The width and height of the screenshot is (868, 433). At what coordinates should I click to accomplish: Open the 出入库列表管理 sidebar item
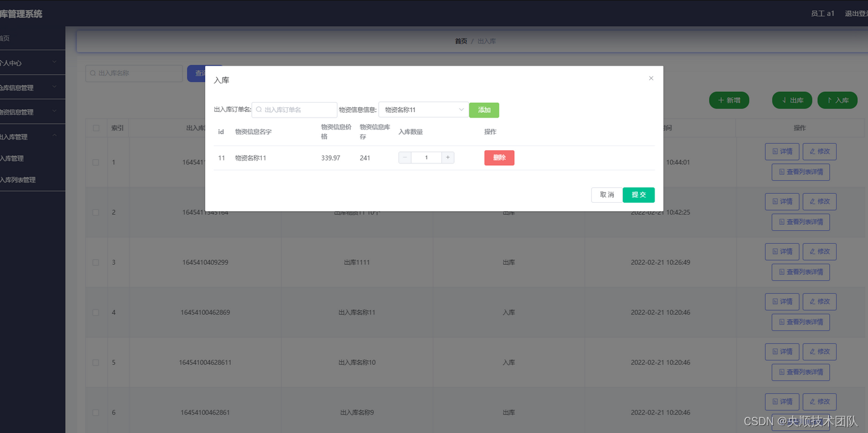click(32, 180)
